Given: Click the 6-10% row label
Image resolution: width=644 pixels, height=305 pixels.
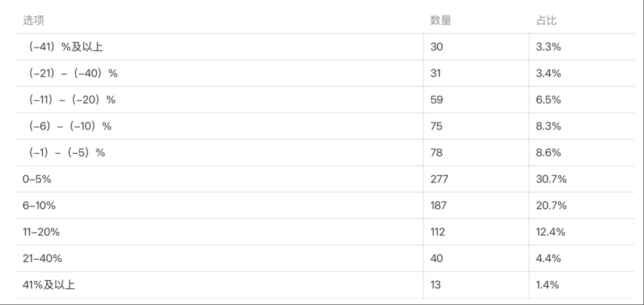Looking at the screenshot, I should pyautogui.click(x=40, y=206).
